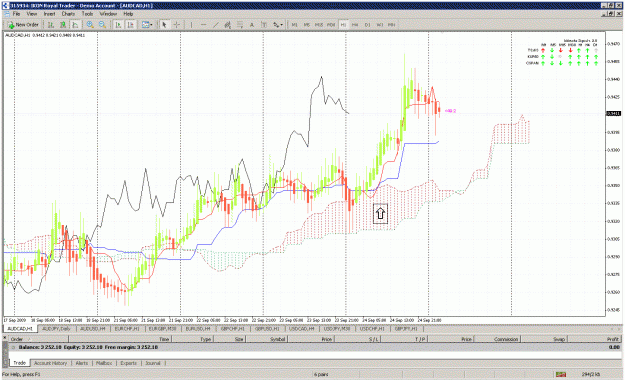Screen dimensions: 625x380
Task: Select the Trade terminal tab
Action: tap(20, 363)
